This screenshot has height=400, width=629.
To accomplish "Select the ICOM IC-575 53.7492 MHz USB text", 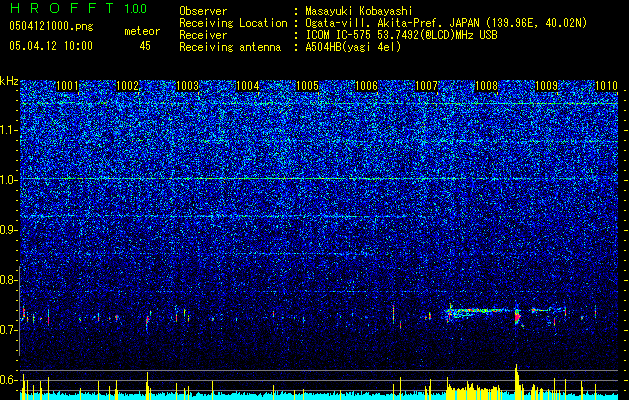I will (402, 35).
